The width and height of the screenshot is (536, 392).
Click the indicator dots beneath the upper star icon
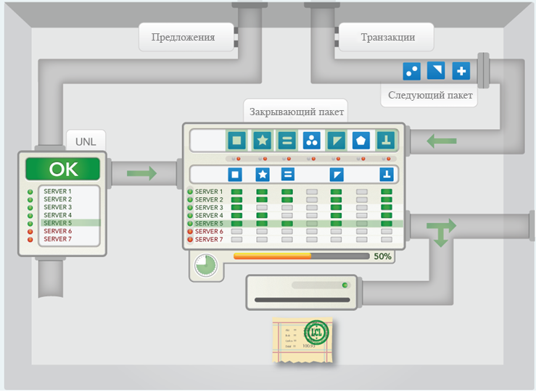tap(263, 159)
